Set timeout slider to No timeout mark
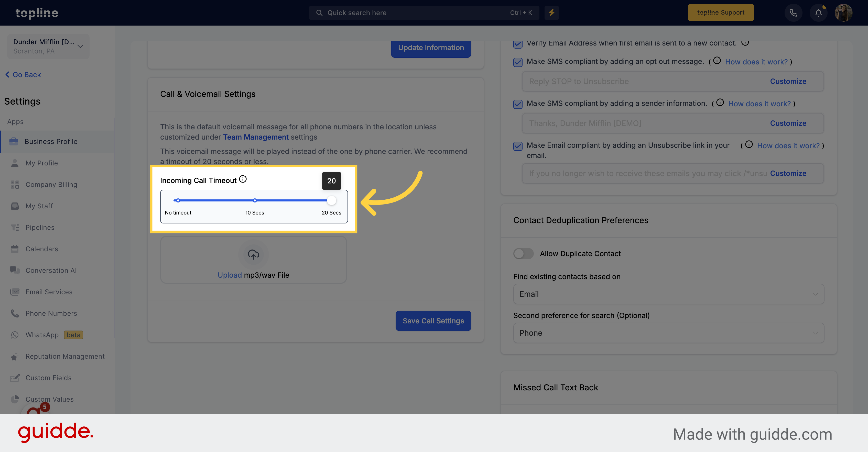The height and width of the screenshot is (452, 868). tap(178, 201)
